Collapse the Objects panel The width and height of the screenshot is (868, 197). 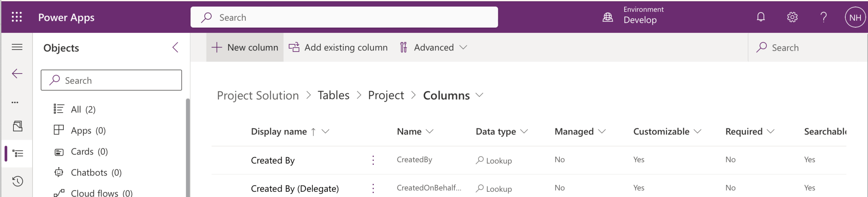[x=175, y=48]
